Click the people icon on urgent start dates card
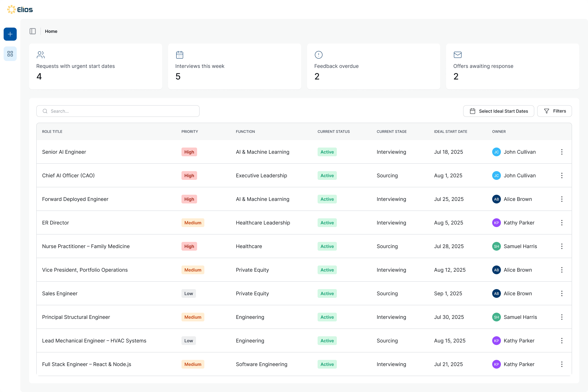588x392 pixels. click(x=41, y=55)
